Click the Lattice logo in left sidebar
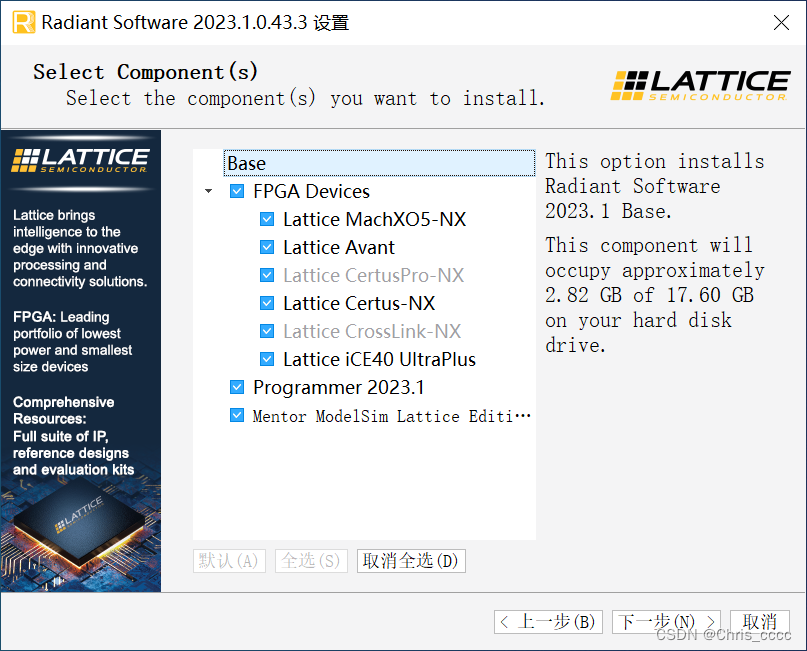 click(x=80, y=158)
